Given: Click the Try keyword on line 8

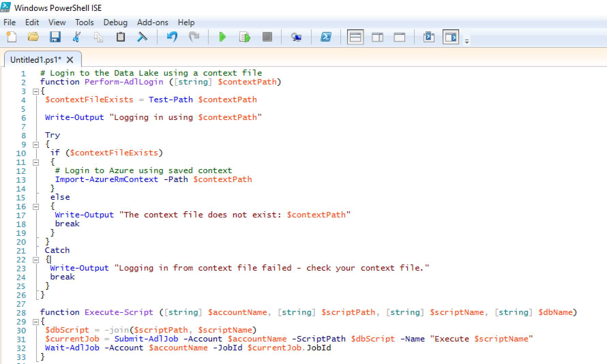Looking at the screenshot, I should tap(52, 135).
